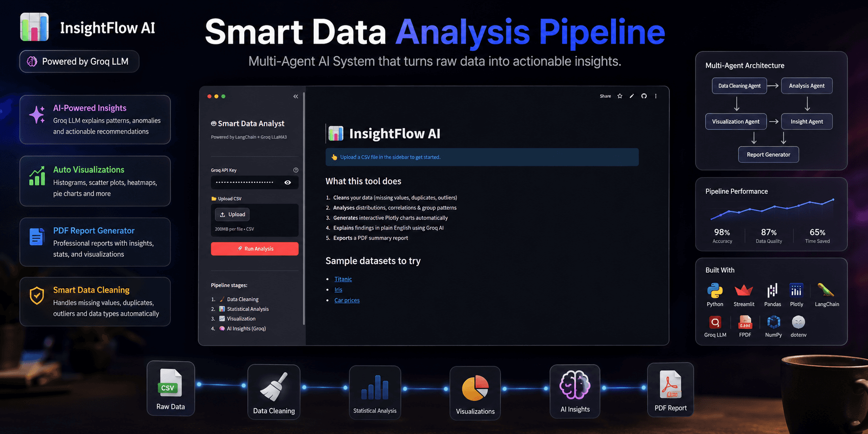868x434 pixels.
Task: Click the Groq LLM icon in Built With
Action: 715,322
